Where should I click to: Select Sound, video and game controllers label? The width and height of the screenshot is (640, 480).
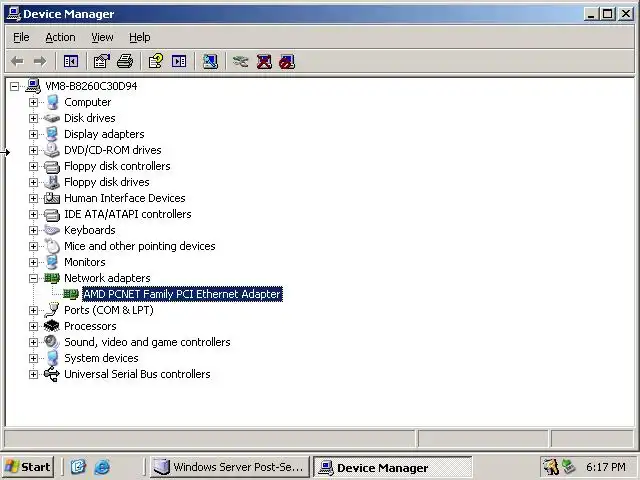147,342
